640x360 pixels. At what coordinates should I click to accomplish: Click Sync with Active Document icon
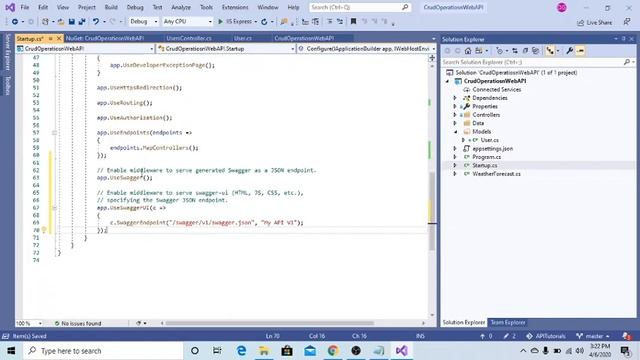point(515,51)
